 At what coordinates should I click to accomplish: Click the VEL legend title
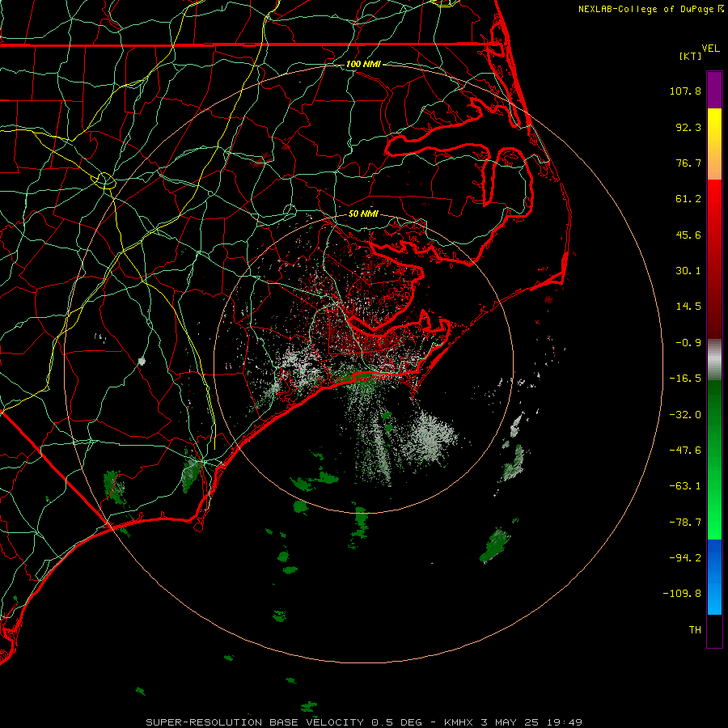pyautogui.click(x=711, y=48)
